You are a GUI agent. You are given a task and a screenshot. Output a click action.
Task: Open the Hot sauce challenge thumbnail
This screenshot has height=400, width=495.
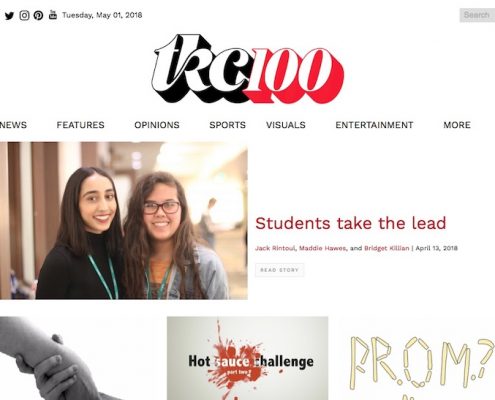point(247,358)
